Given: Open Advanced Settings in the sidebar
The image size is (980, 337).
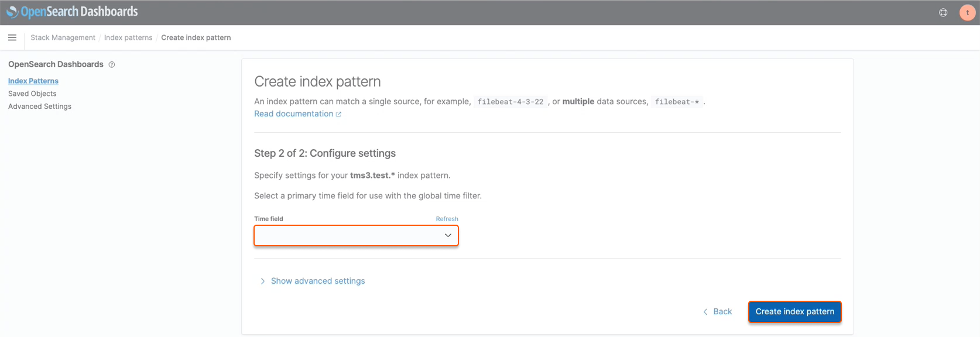Looking at the screenshot, I should tap(40, 106).
